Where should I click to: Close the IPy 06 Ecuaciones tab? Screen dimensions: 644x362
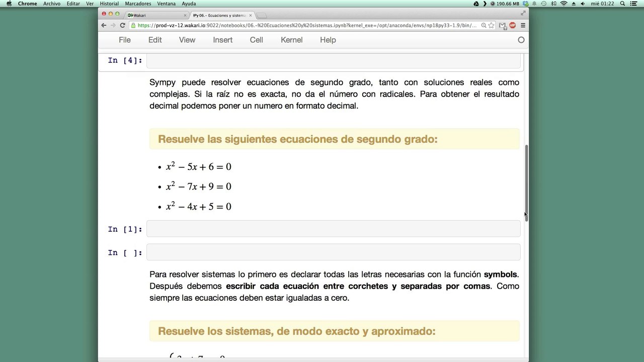251,15
